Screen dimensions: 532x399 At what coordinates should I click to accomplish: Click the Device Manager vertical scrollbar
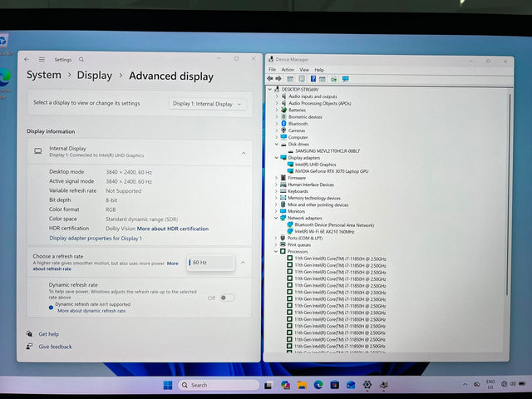[508, 194]
